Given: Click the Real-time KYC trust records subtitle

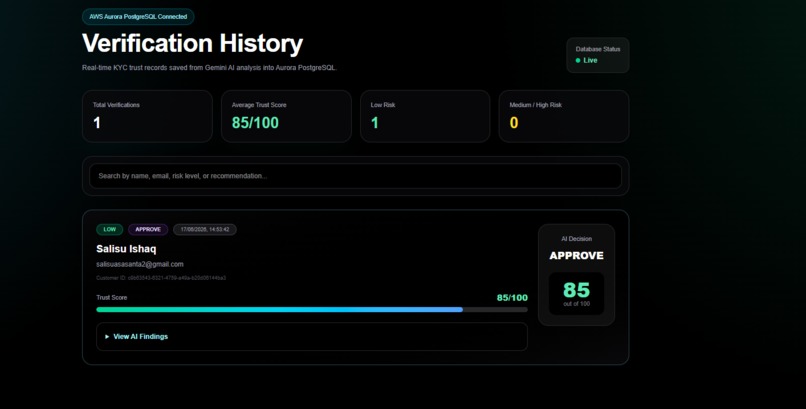Looking at the screenshot, I should [x=209, y=67].
